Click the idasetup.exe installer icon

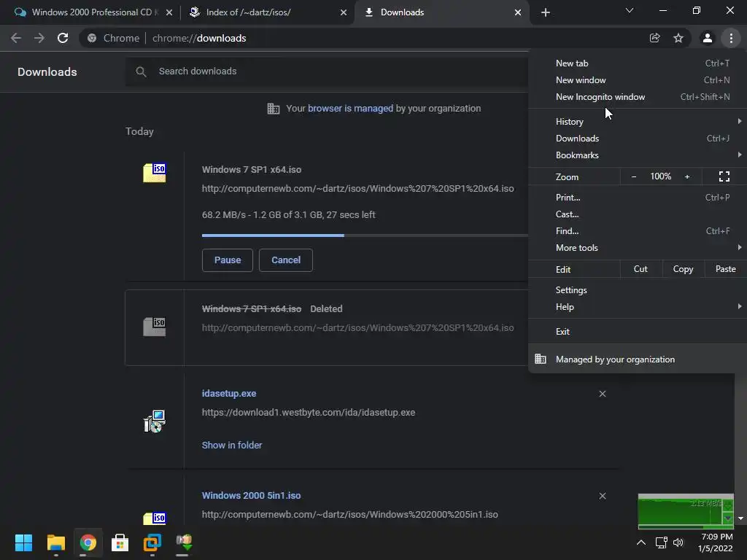point(155,421)
